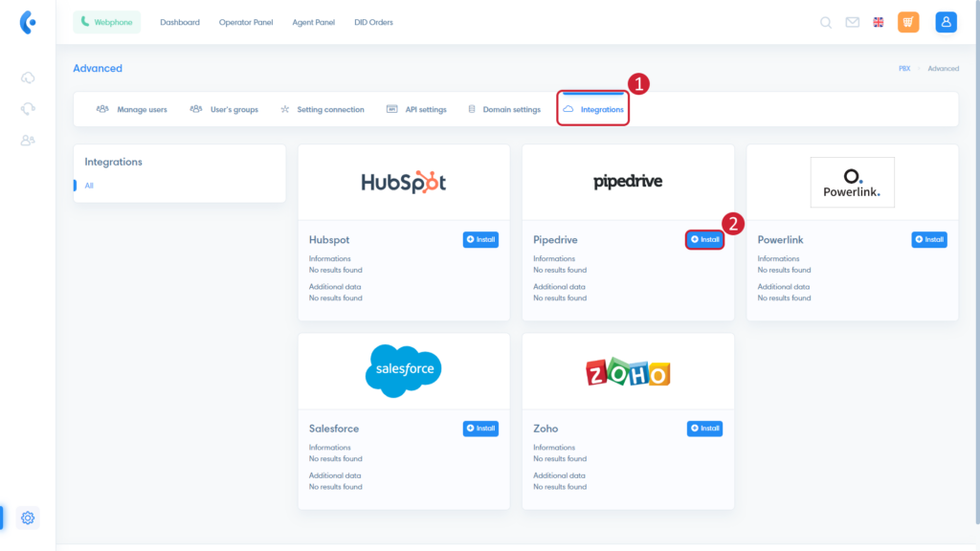Click the Powerlink logo thumbnail

click(853, 183)
